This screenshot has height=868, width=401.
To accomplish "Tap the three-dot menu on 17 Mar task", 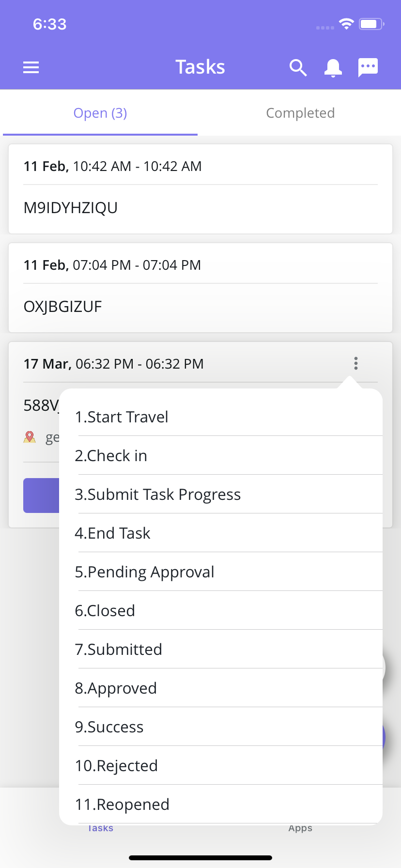I will [x=356, y=363].
